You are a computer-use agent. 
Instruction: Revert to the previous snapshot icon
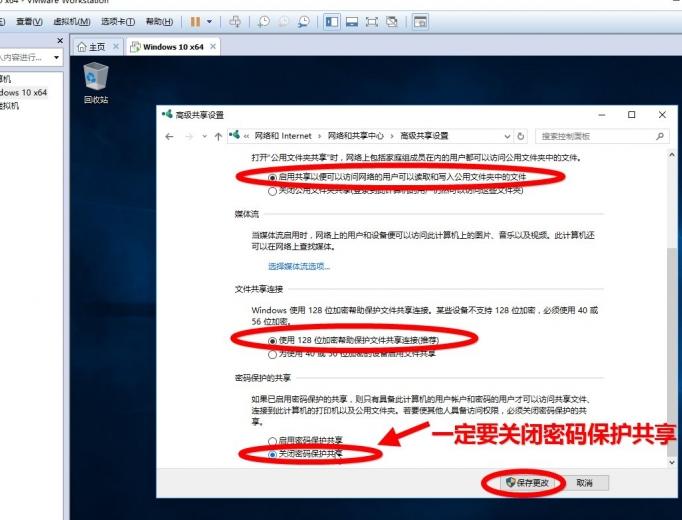284,21
